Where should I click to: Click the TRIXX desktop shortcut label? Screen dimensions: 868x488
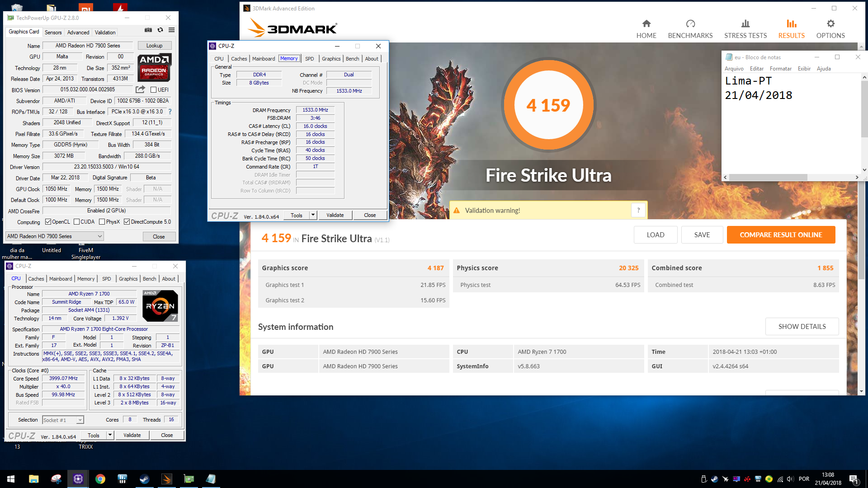(85, 447)
